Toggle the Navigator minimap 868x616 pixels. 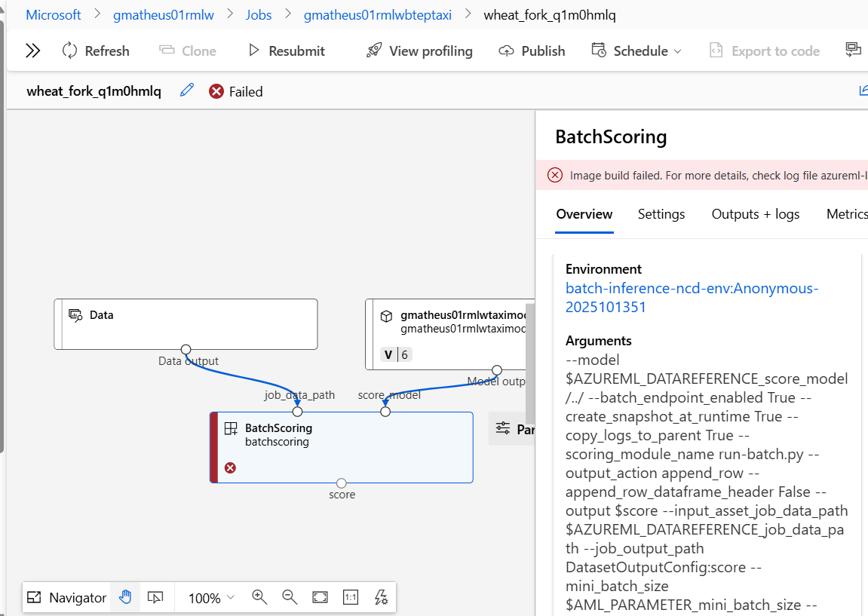pos(66,598)
